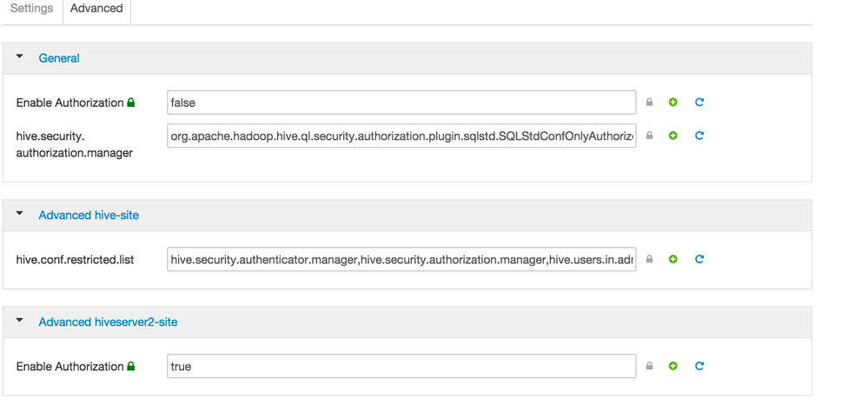868x405 pixels.
Task: Click lock icon beside General Enable Authorization field
Action: tap(649, 103)
